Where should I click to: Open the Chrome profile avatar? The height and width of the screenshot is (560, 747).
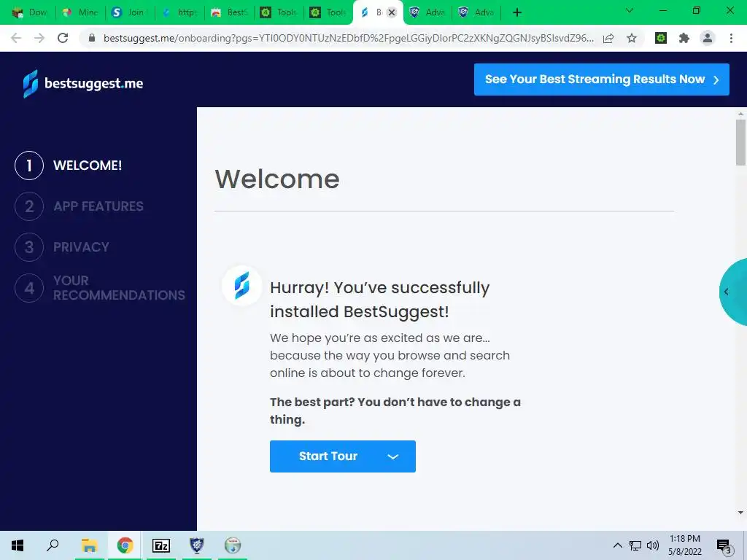[x=708, y=38]
